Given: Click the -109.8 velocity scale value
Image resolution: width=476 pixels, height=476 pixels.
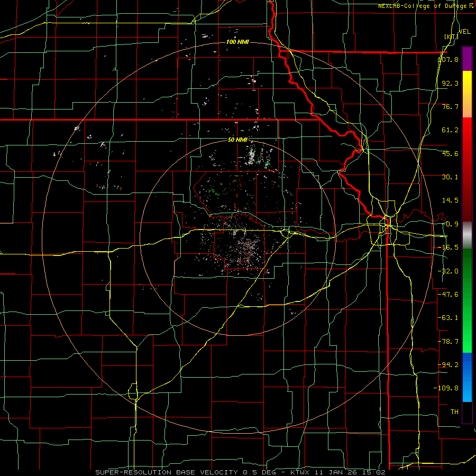Looking at the screenshot, I should coord(446,388).
